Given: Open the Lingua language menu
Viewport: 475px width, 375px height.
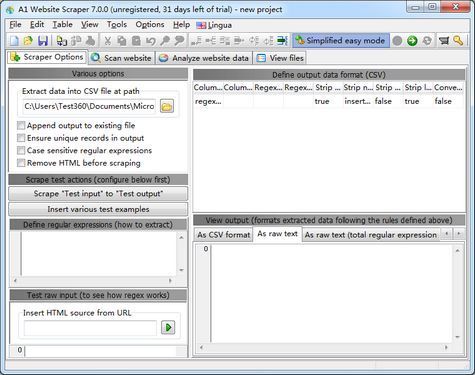Looking at the screenshot, I should click(214, 25).
